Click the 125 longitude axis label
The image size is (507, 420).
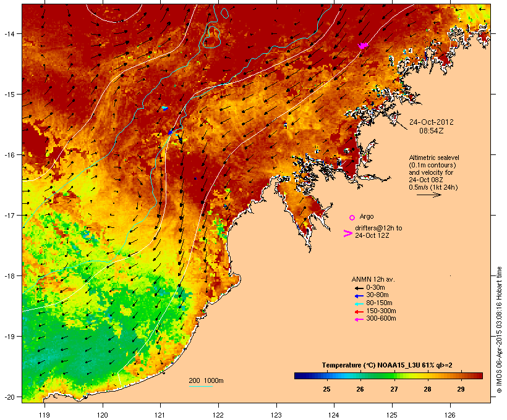pos(392,415)
